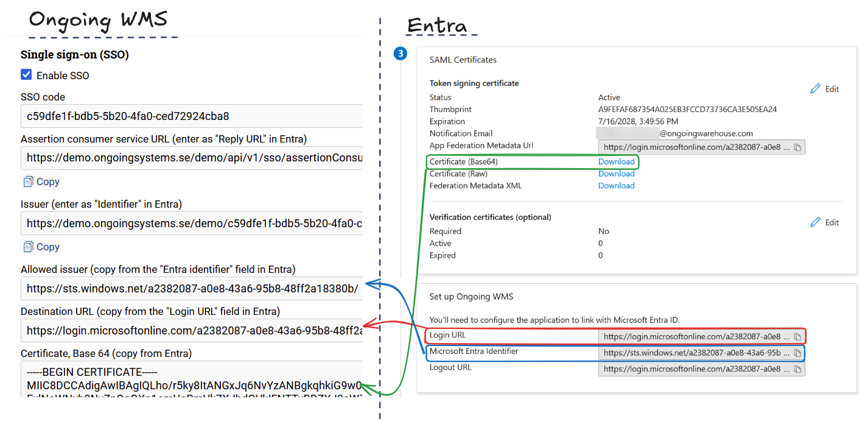Click the Assertion consumer service URL field
Image resolution: width=868 pixels, height=424 pixels.
click(x=192, y=158)
